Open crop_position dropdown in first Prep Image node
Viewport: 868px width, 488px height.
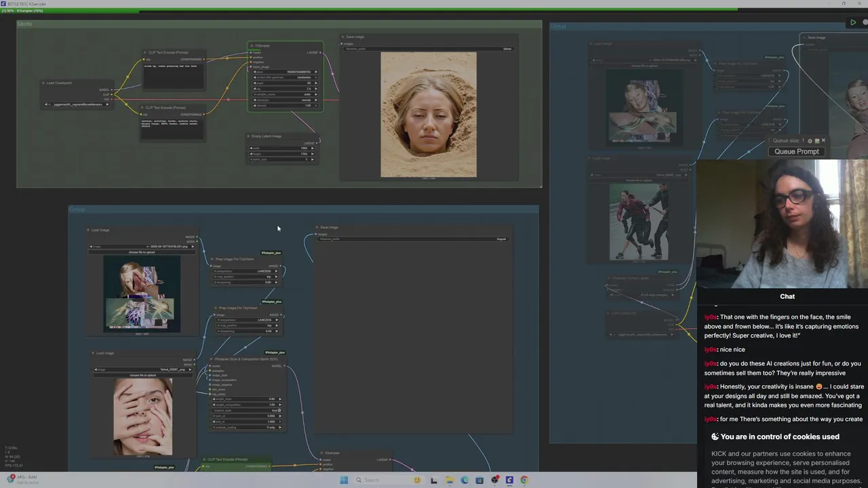pos(246,277)
